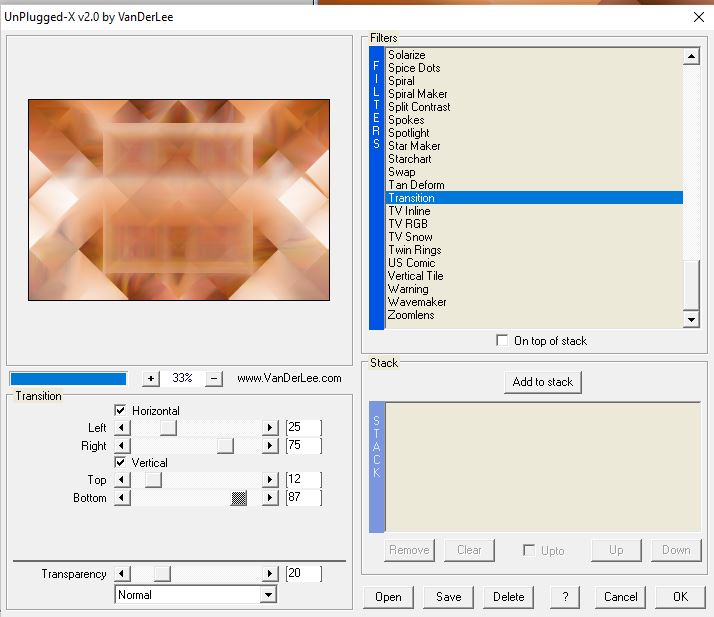
Task: Click the Bottom slider's right arrow
Action: 270,497
